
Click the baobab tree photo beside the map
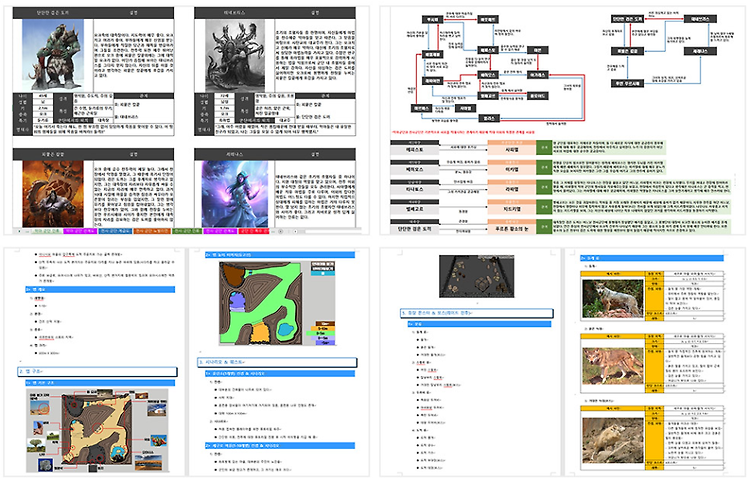click(36, 445)
